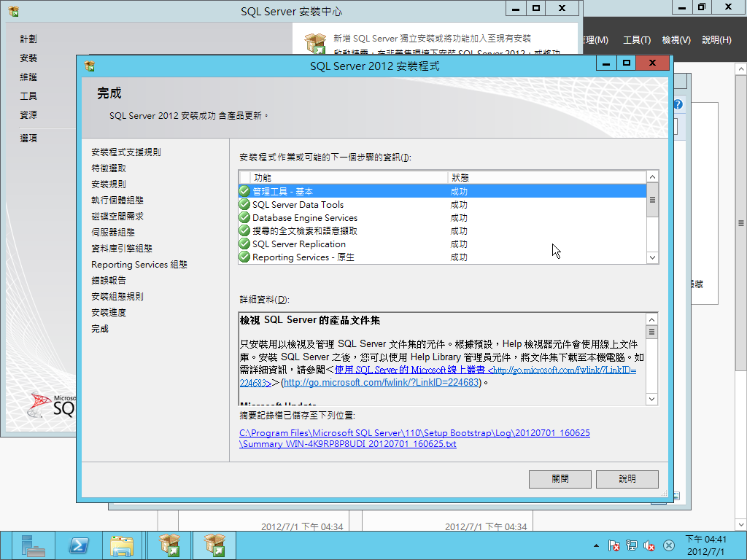Screen dimensions: 747x560
Task: Click green check icon for Database Engine Services
Action: pyautogui.click(x=244, y=217)
